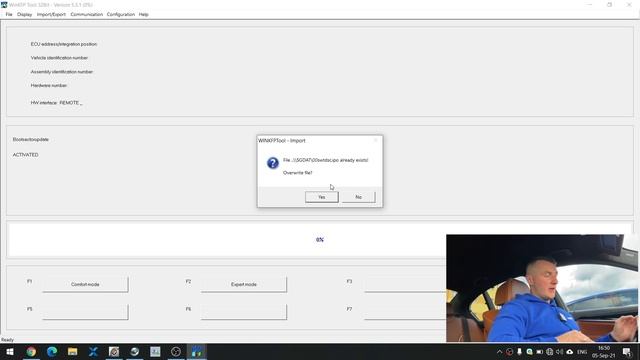Screen dimensions: 640x360
Task: Open the Configuration menu
Action: click(121, 14)
